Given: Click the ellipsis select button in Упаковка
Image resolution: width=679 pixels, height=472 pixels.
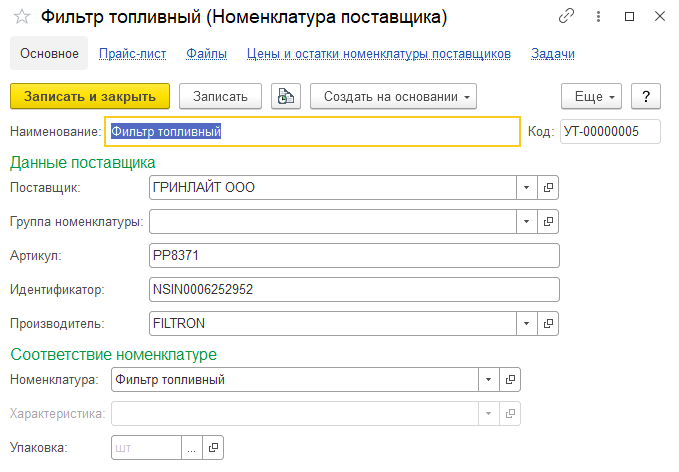Looking at the screenshot, I should click(192, 448).
